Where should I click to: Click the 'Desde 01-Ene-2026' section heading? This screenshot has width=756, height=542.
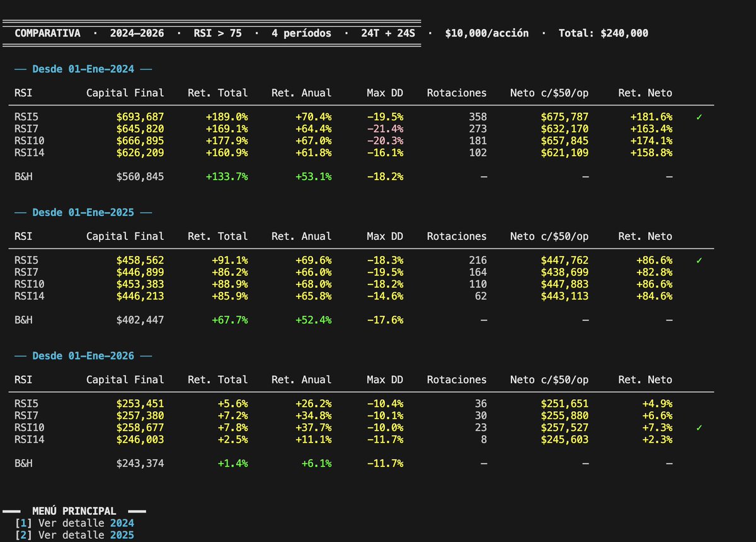(x=83, y=356)
